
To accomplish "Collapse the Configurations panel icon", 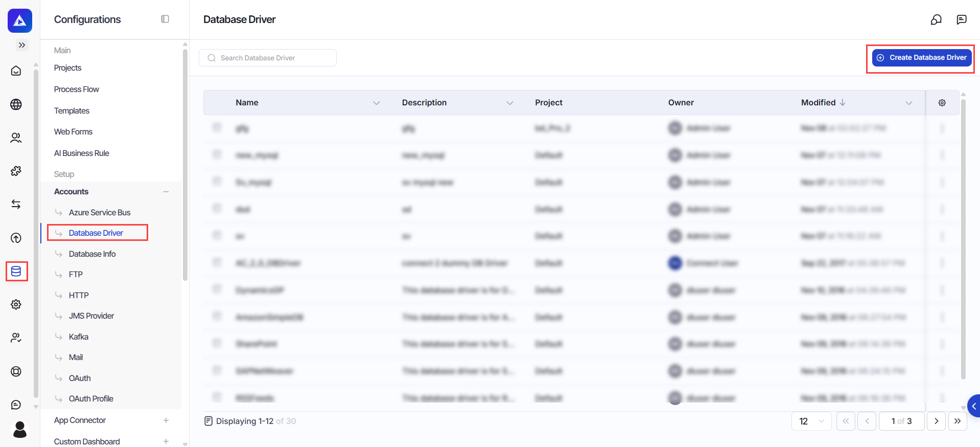I will tap(165, 19).
